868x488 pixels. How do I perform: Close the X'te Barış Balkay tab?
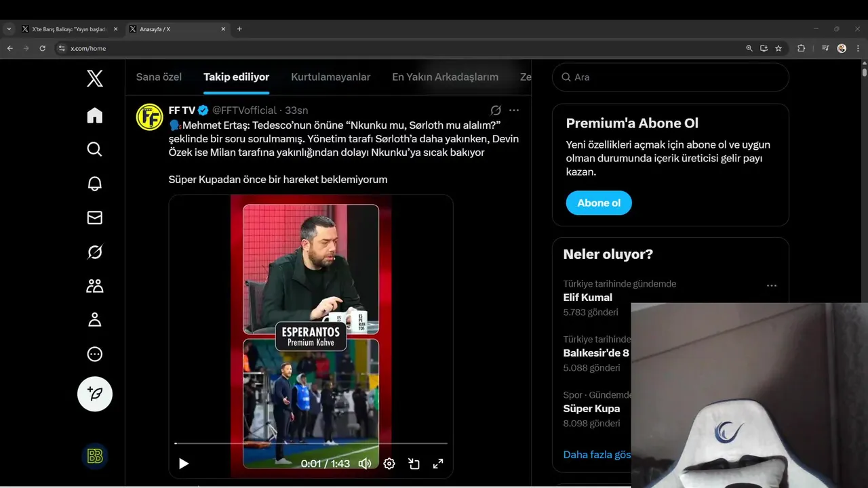pos(115,29)
